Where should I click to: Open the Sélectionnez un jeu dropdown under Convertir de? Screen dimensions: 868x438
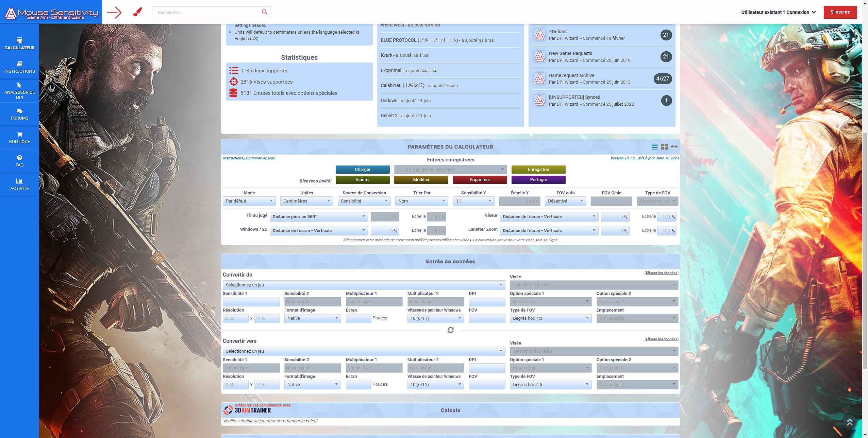364,285
